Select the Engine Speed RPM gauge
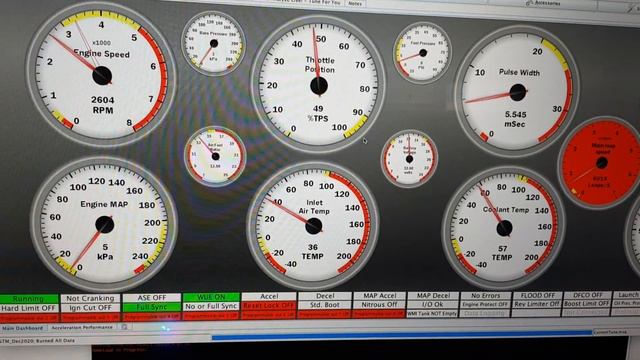The width and height of the screenshot is (640, 360). [102, 74]
